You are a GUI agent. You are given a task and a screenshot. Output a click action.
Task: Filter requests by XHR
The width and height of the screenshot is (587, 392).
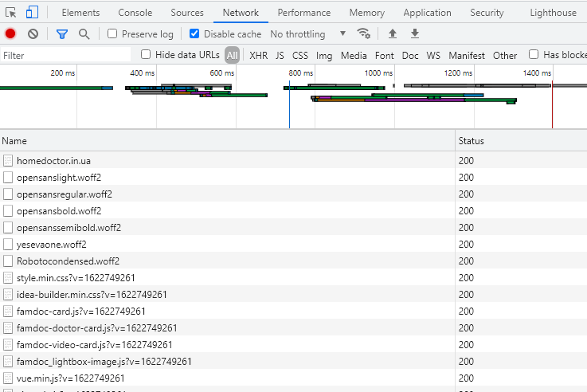259,56
